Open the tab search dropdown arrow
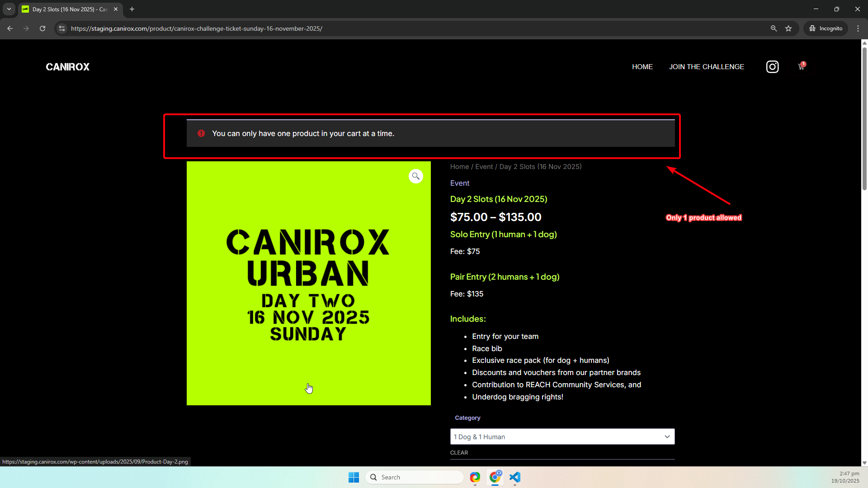 click(9, 9)
